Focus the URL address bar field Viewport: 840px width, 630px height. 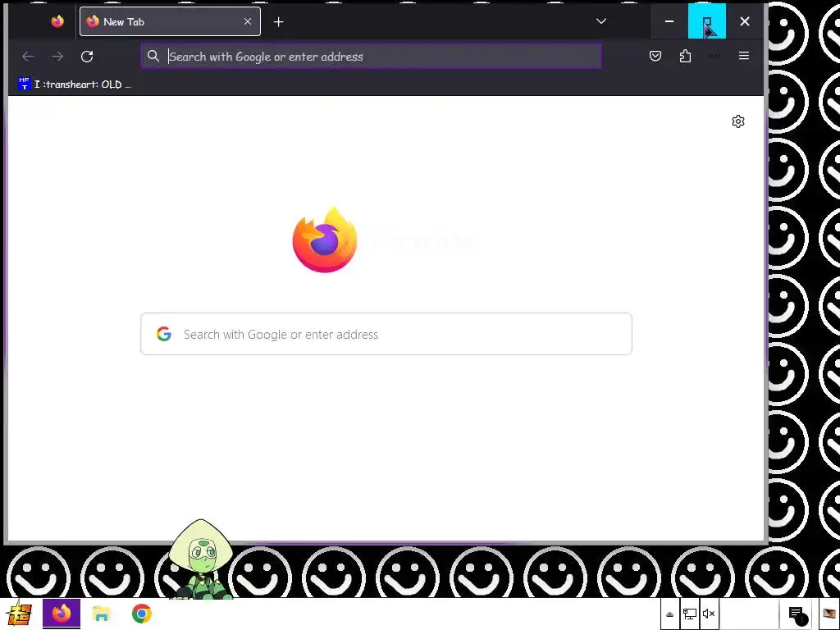pos(372,56)
